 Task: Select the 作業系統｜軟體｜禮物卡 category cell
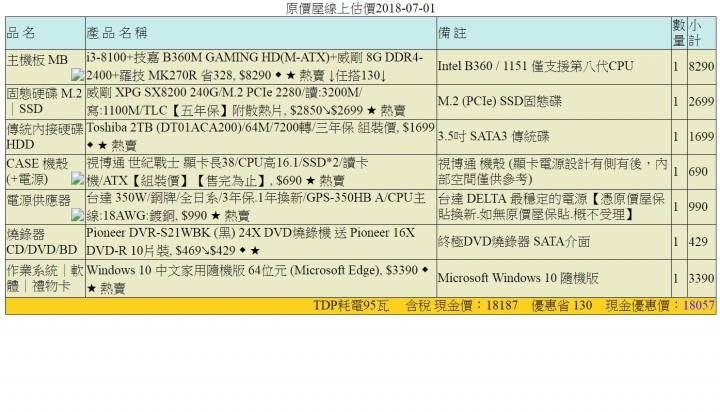tap(45, 278)
